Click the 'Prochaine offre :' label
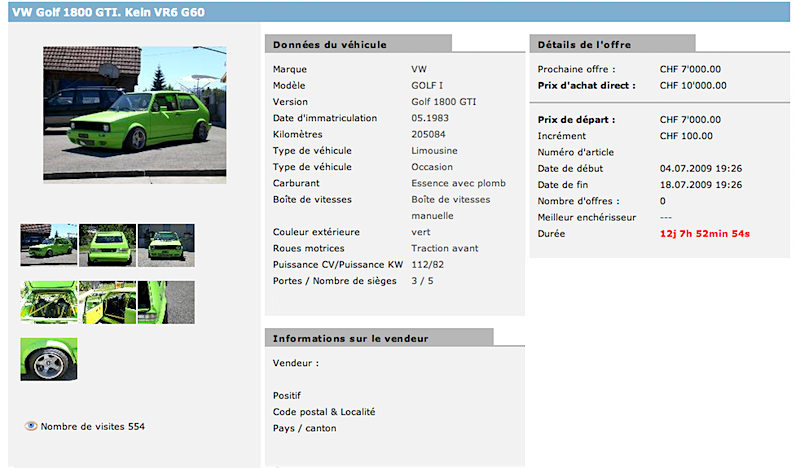Viewport: 800px width, 468px height. [x=577, y=69]
